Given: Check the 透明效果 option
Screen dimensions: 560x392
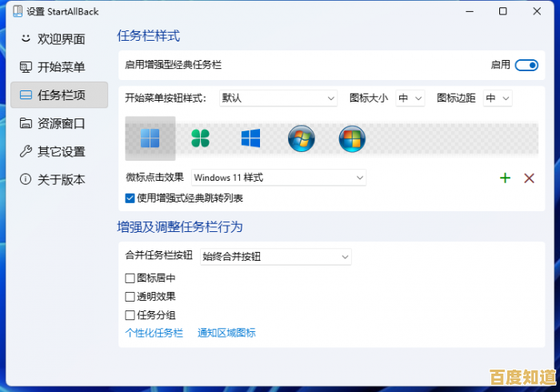Looking at the screenshot, I should click(x=130, y=297).
